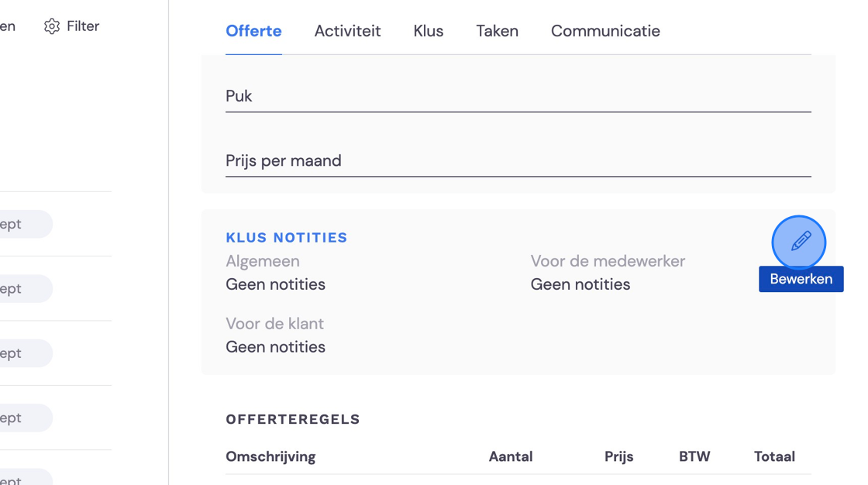Screen dimensions: 868x485
Task: Open the Communicatie tab
Action: coord(605,31)
